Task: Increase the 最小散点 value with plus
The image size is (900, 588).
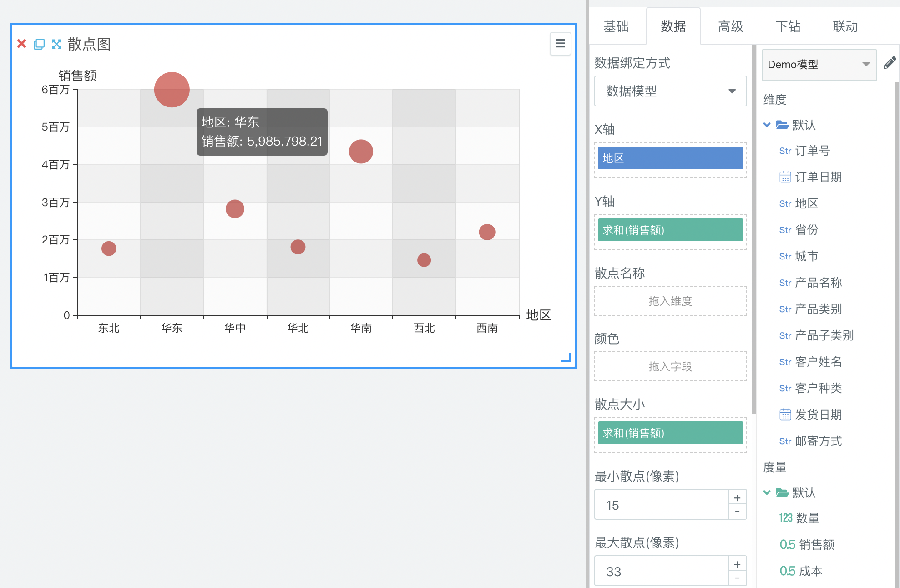Action: click(x=737, y=497)
